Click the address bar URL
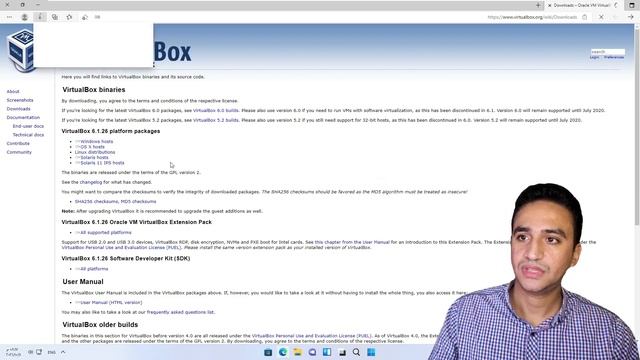 (x=532, y=17)
